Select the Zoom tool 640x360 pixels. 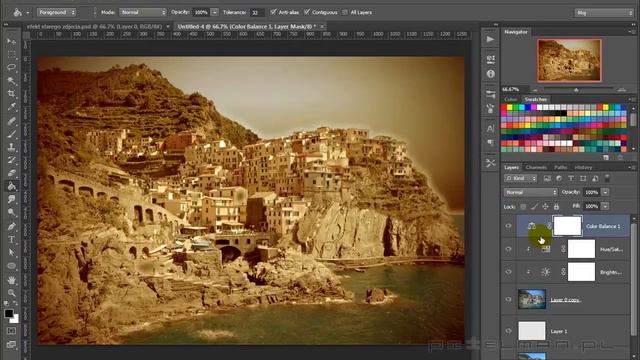(x=11, y=293)
